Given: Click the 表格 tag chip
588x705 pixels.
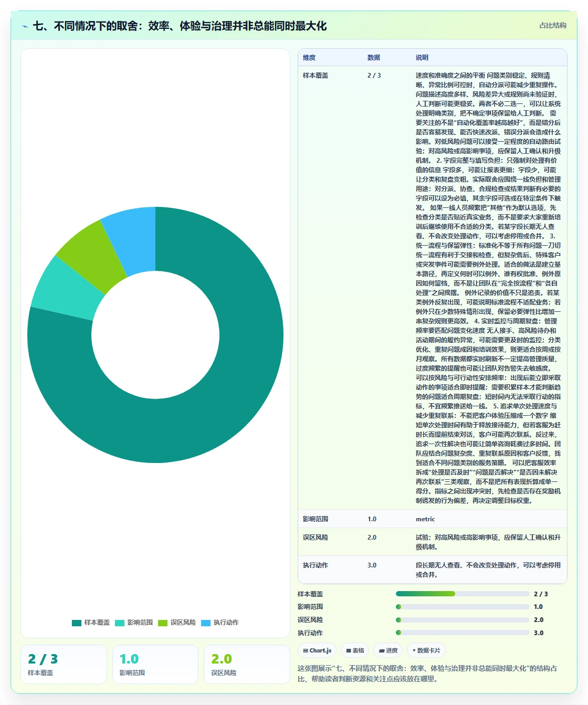Looking at the screenshot, I should (x=355, y=650).
